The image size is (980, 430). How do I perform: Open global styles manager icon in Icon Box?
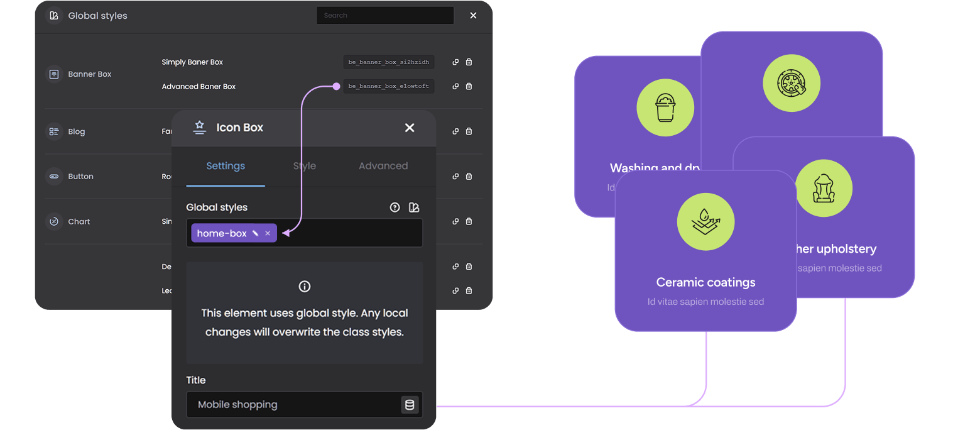[413, 207]
